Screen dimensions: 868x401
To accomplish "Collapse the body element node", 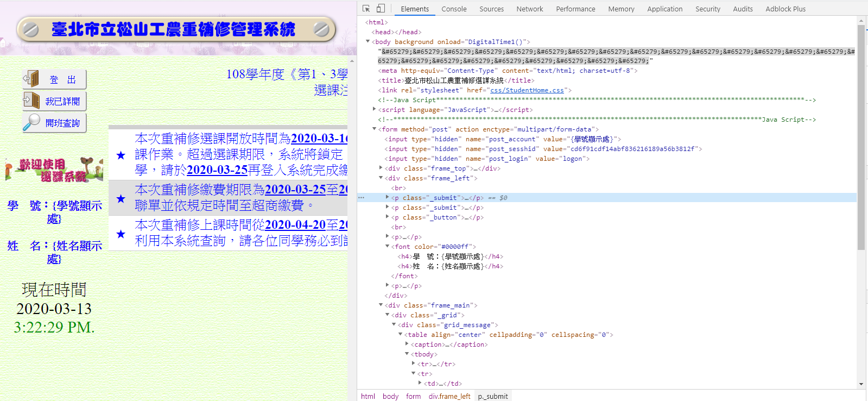I will coord(368,41).
